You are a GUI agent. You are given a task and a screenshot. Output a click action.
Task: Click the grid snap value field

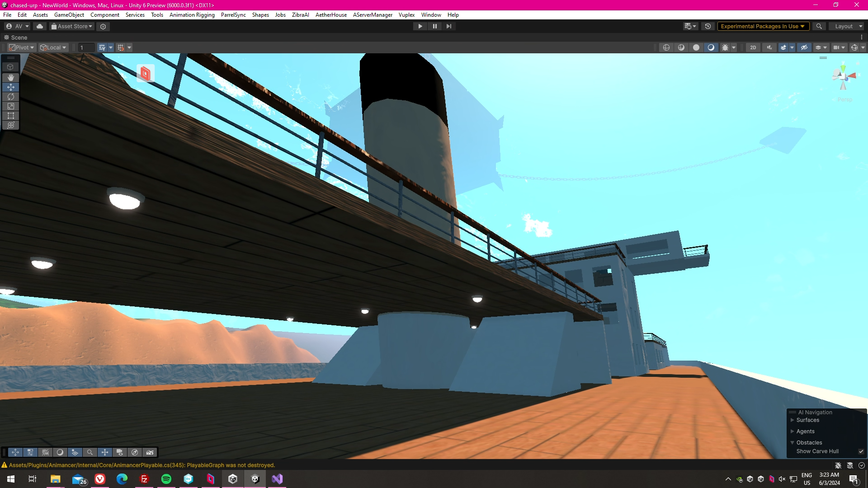pyautogui.click(x=86, y=47)
